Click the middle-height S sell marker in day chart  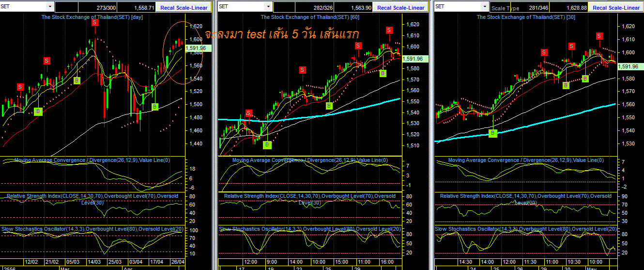(x=47, y=61)
